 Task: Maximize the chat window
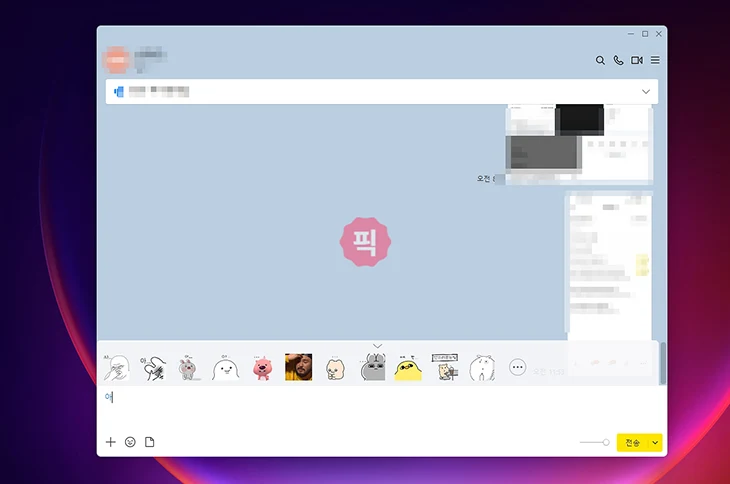[645, 34]
